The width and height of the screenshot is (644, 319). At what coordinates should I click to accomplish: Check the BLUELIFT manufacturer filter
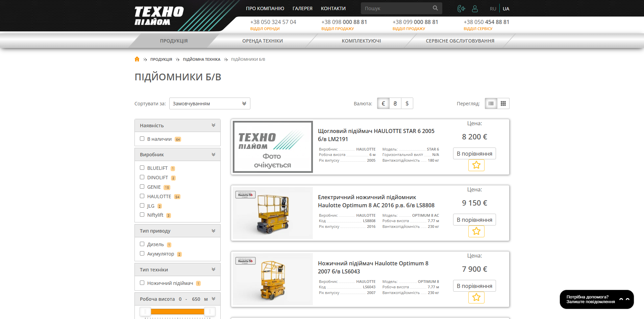coord(142,168)
